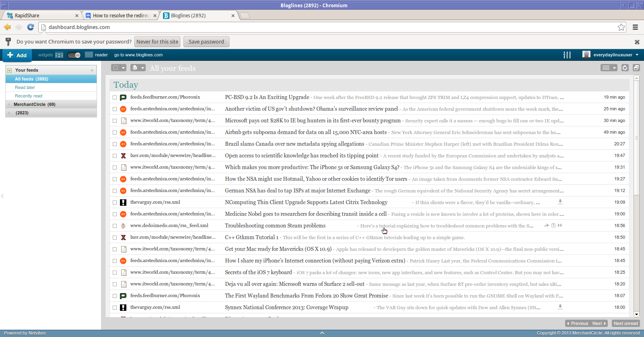Click the mark-as-read document icon
The image size is (644, 337).
click(135, 68)
